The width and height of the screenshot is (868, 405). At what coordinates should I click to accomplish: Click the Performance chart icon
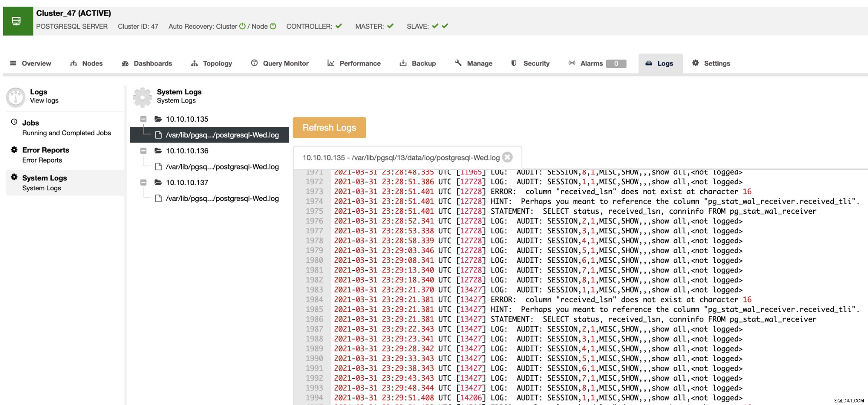click(331, 63)
